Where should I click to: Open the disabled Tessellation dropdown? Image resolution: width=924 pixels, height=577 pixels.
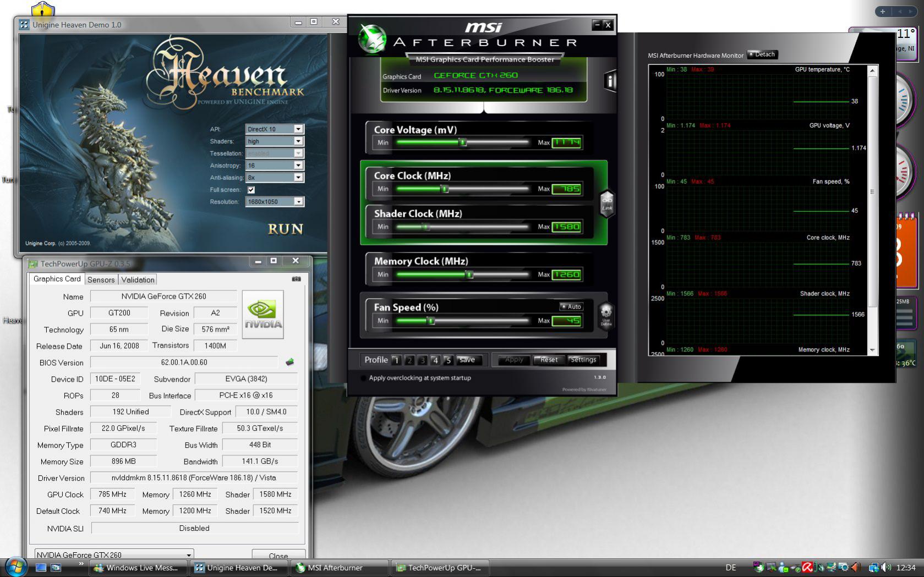point(298,153)
